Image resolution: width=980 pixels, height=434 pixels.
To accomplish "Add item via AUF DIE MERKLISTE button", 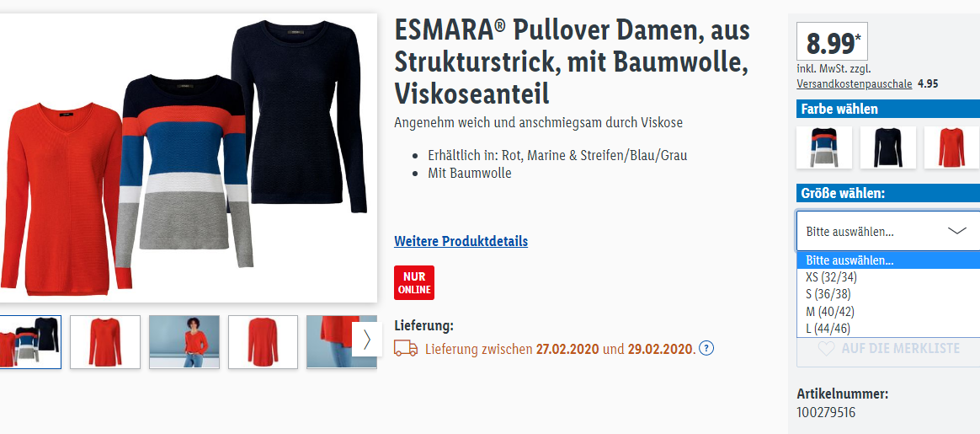I will tap(888, 348).
